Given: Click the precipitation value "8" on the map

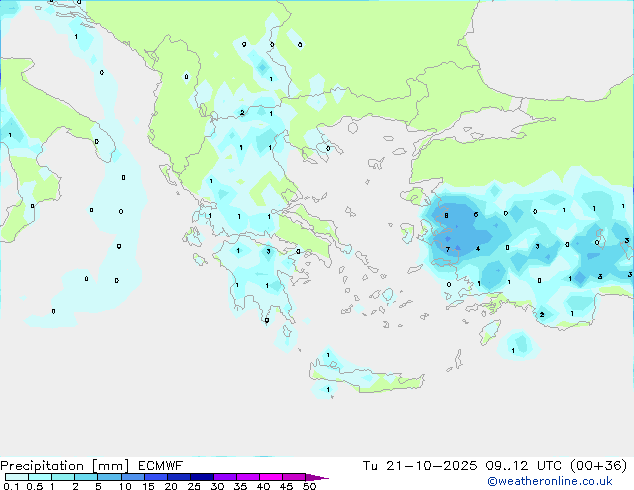Looking at the screenshot, I should pyautogui.click(x=446, y=215).
